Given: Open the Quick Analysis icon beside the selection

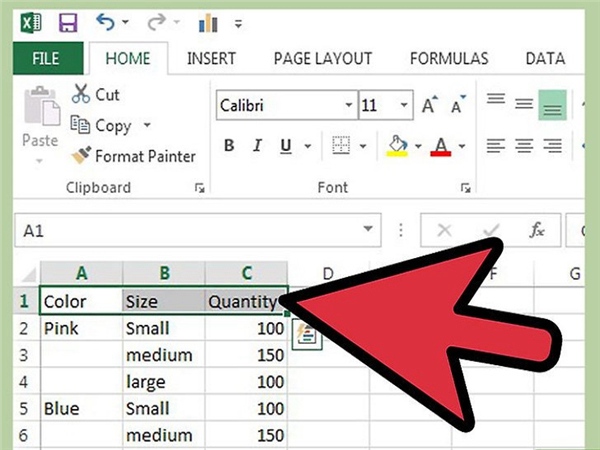Looking at the screenshot, I should click(307, 335).
